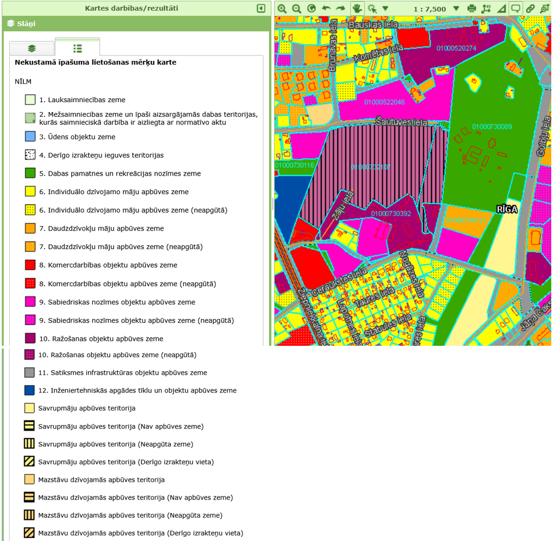Click parcel number 0100730089 in green area
554x541 pixels.
click(492, 127)
